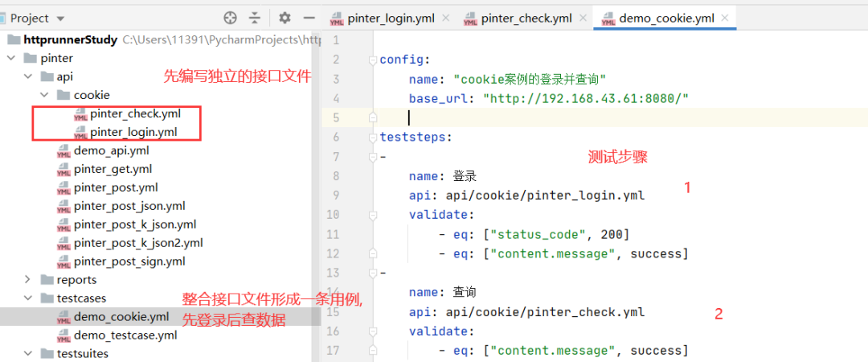Select the demo_cookie.yml editor tab

click(x=666, y=19)
